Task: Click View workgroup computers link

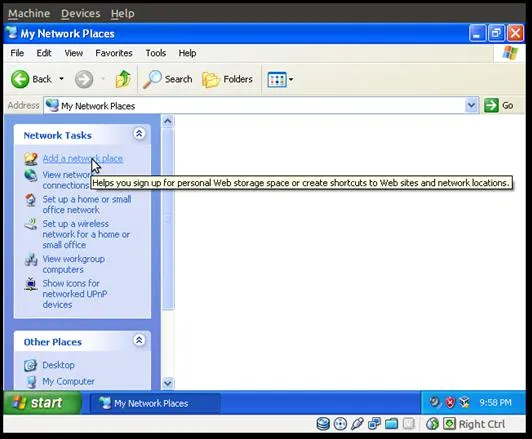Action: [x=74, y=264]
